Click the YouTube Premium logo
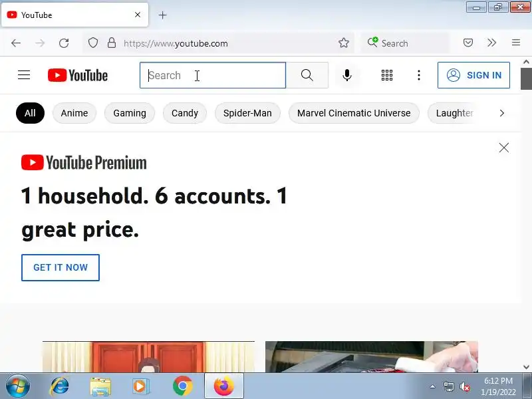 (x=84, y=162)
